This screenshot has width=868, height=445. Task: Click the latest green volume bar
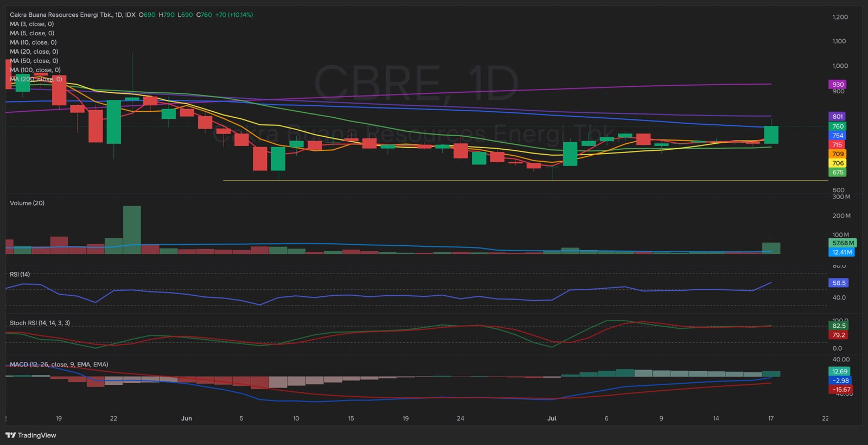click(x=771, y=248)
